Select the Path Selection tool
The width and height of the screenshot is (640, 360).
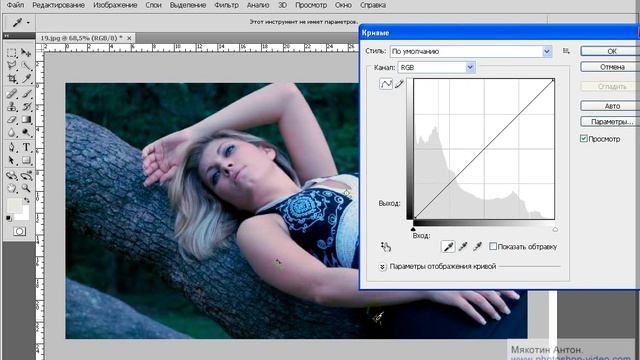pyautogui.click(x=11, y=160)
